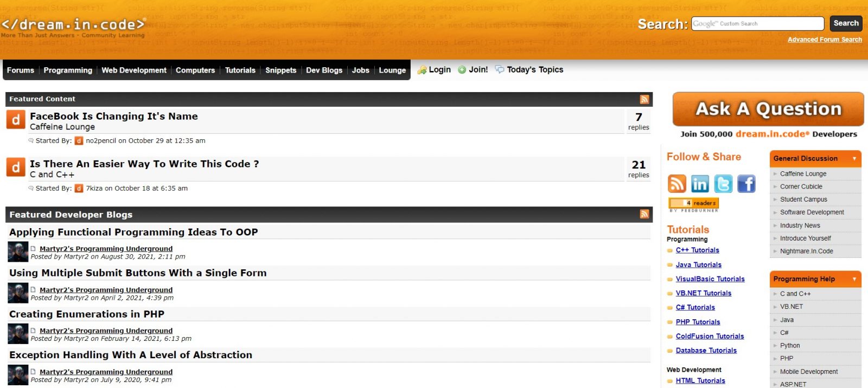This screenshot has width=868, height=388.
Task: Open the C++ Tutorials link
Action: tap(697, 250)
